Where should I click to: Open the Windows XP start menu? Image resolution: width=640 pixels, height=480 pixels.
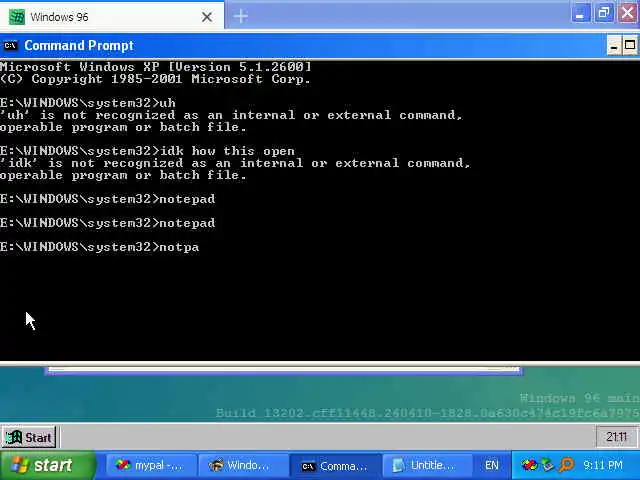pos(47,465)
